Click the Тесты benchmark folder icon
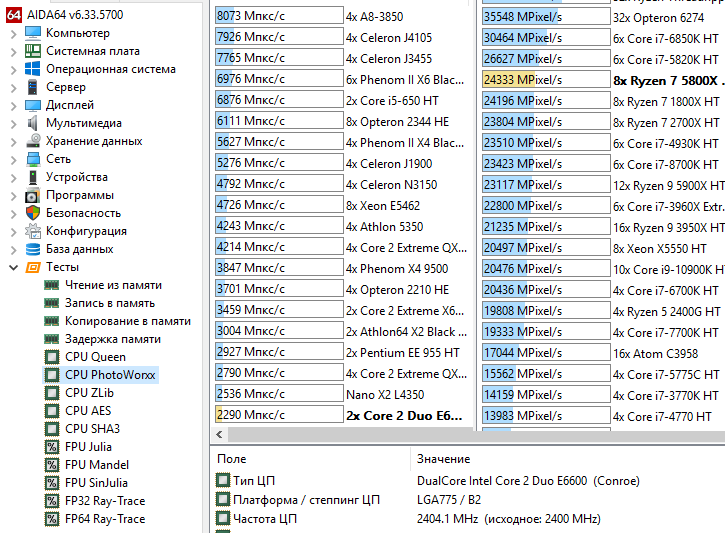 click(x=33, y=267)
